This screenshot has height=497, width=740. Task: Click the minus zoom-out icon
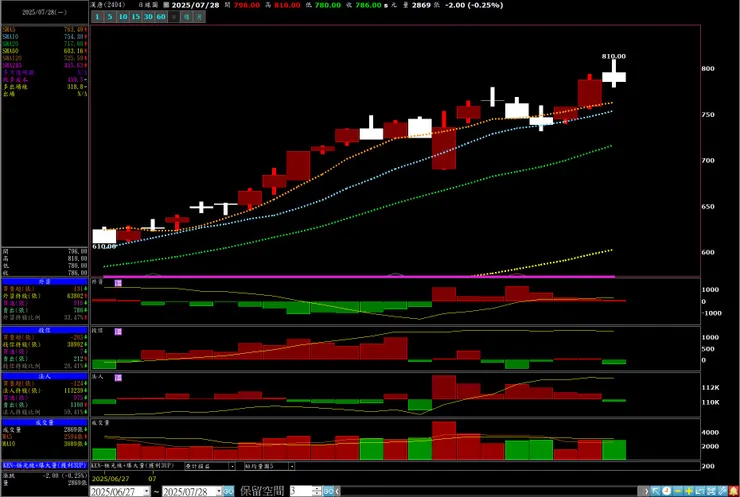678,491
